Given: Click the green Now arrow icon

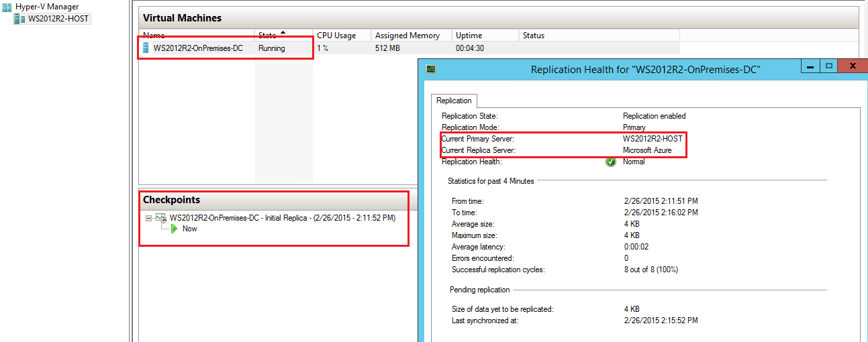Looking at the screenshot, I should click(x=175, y=229).
